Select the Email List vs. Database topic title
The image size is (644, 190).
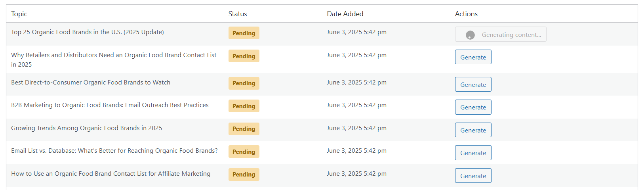click(114, 151)
